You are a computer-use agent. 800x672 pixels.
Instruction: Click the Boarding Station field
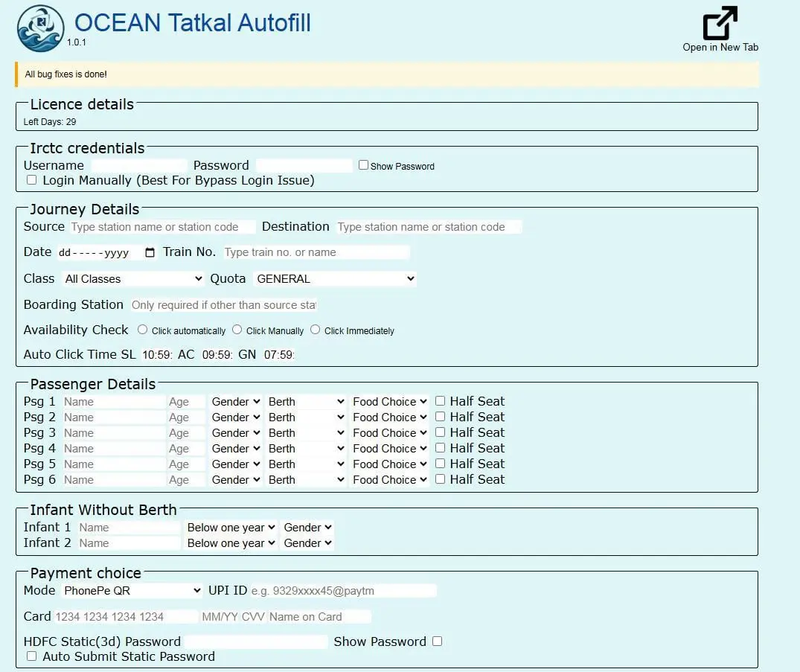(x=223, y=304)
